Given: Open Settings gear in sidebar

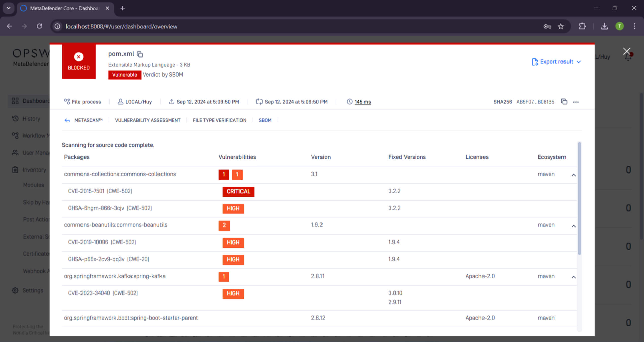Looking at the screenshot, I should [x=15, y=290].
